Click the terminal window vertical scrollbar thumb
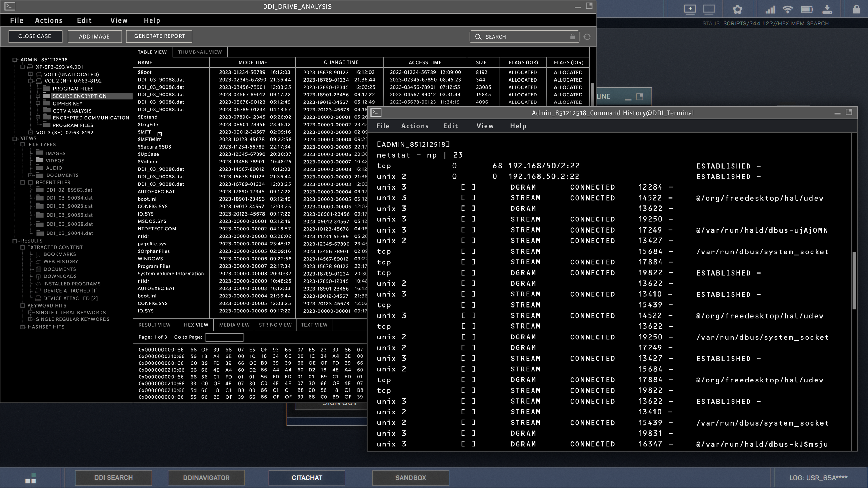The height and width of the screenshot is (488, 868). 854,280
